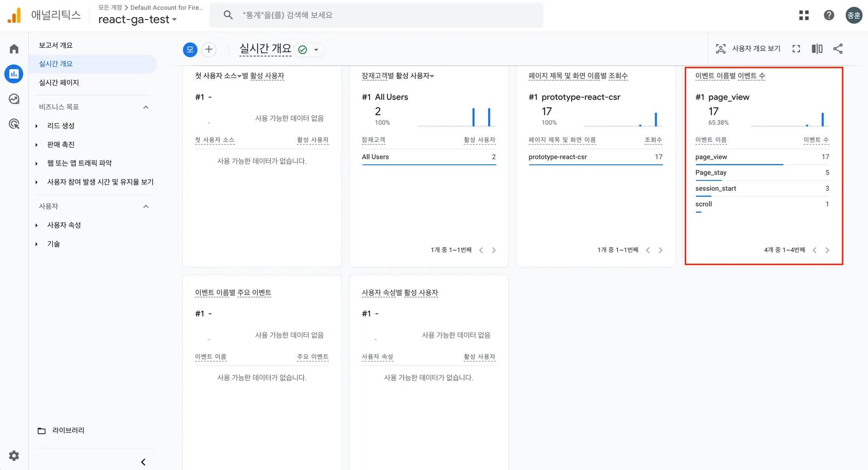Click the add comparison plus button
This screenshot has width=868, height=470.
[209, 50]
